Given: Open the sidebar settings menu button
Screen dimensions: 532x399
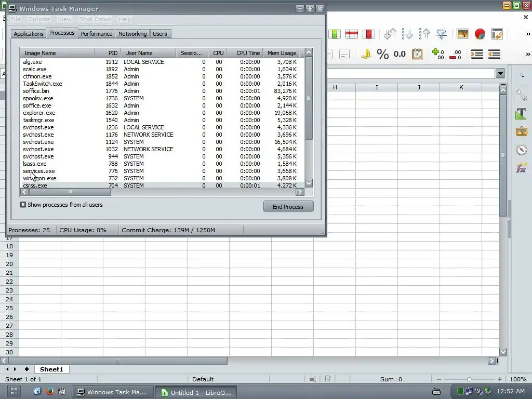Looking at the screenshot, I should click(x=522, y=75).
